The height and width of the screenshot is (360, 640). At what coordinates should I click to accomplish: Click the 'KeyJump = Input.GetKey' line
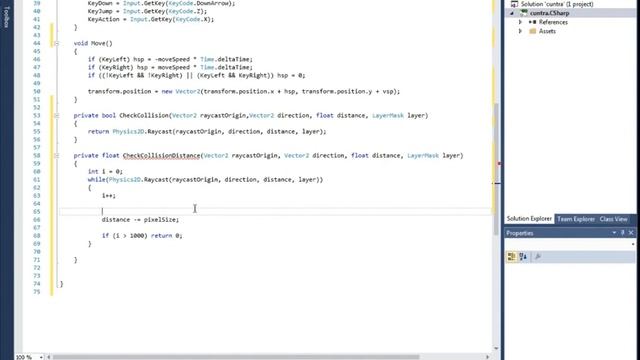pyautogui.click(x=147, y=11)
